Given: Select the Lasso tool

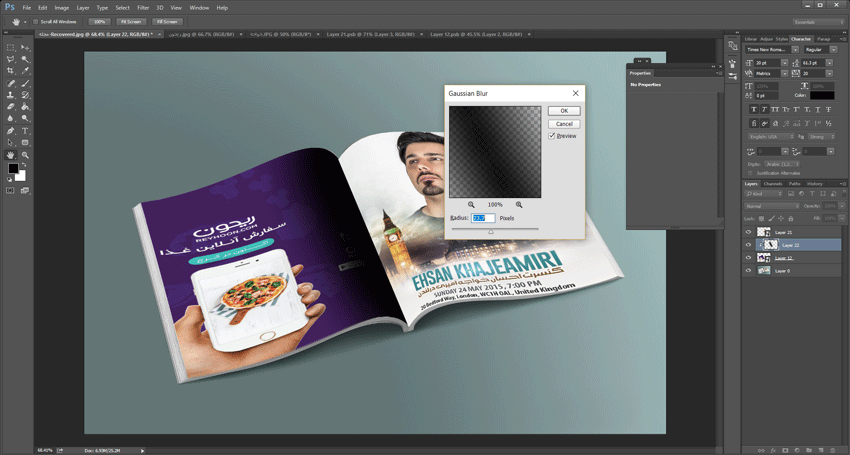Looking at the screenshot, I should click(x=10, y=59).
